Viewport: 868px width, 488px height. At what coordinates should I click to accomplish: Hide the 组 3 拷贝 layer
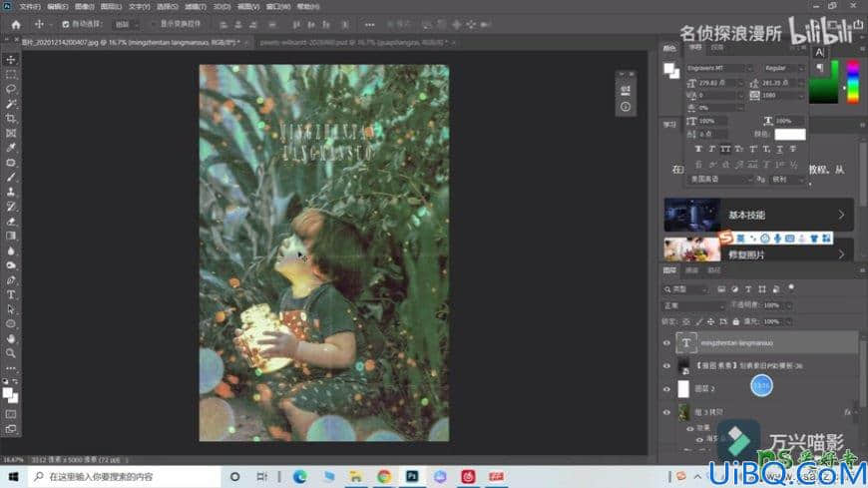tap(666, 412)
